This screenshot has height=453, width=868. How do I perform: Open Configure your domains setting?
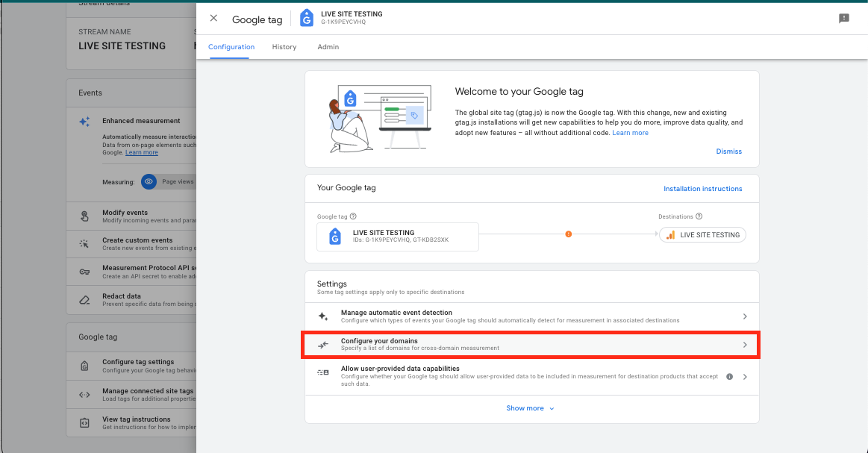tap(532, 345)
